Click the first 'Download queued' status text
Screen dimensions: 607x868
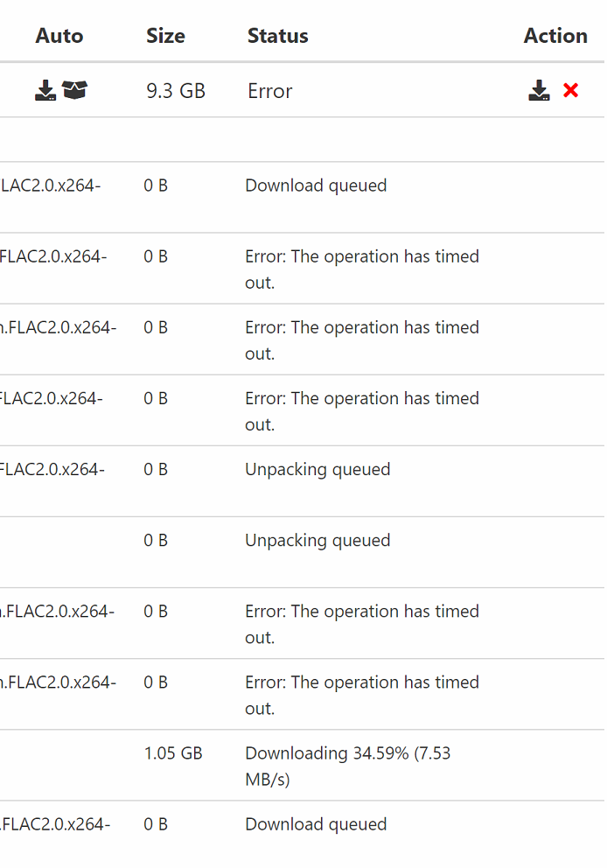click(316, 185)
